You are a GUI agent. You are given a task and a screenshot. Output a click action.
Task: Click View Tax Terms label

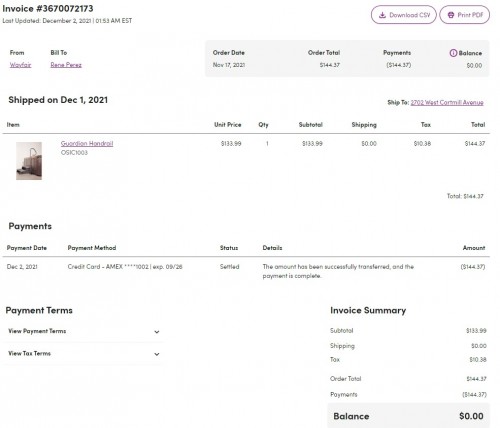point(29,353)
